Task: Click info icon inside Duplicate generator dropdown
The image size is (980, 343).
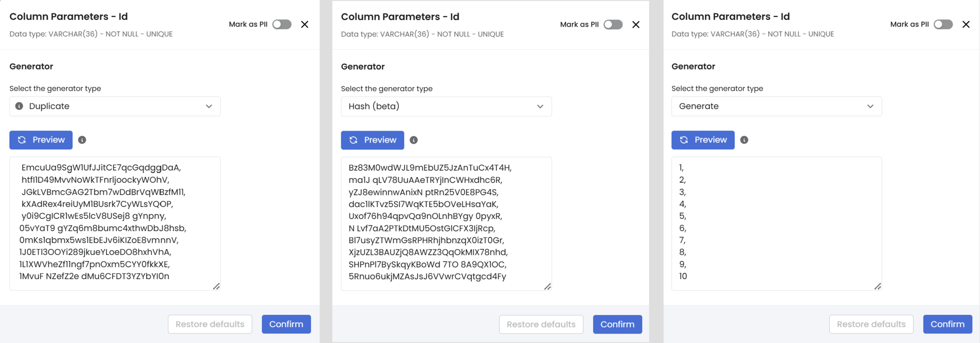Action: coord(19,106)
